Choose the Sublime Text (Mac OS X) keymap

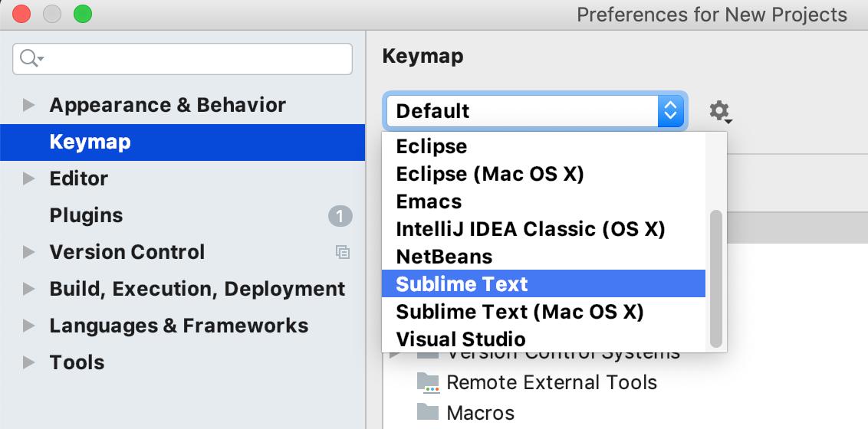(543, 312)
